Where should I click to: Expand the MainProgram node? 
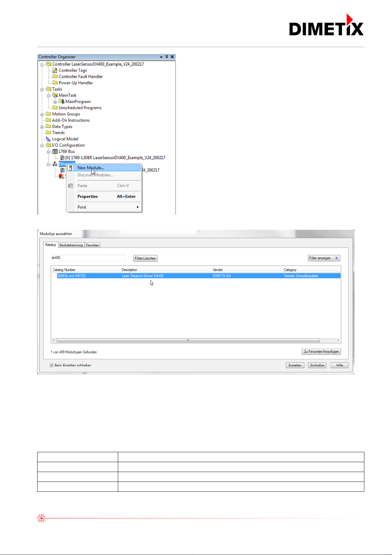pos(55,102)
